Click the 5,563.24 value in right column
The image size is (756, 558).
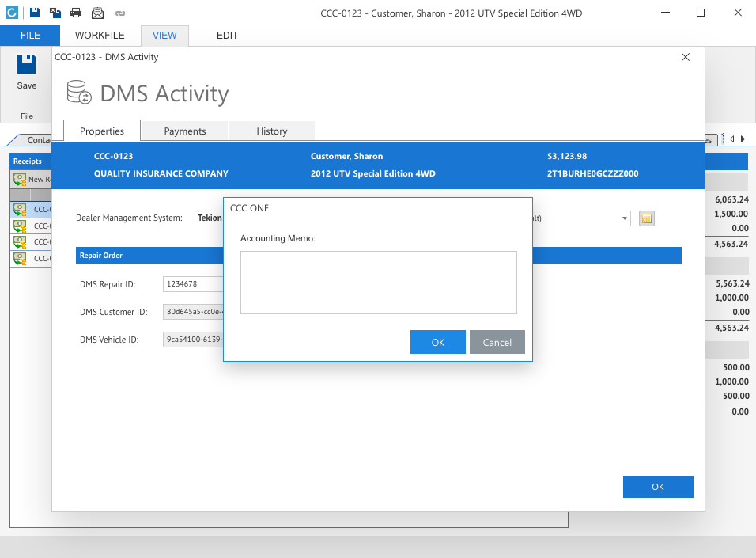tap(732, 283)
